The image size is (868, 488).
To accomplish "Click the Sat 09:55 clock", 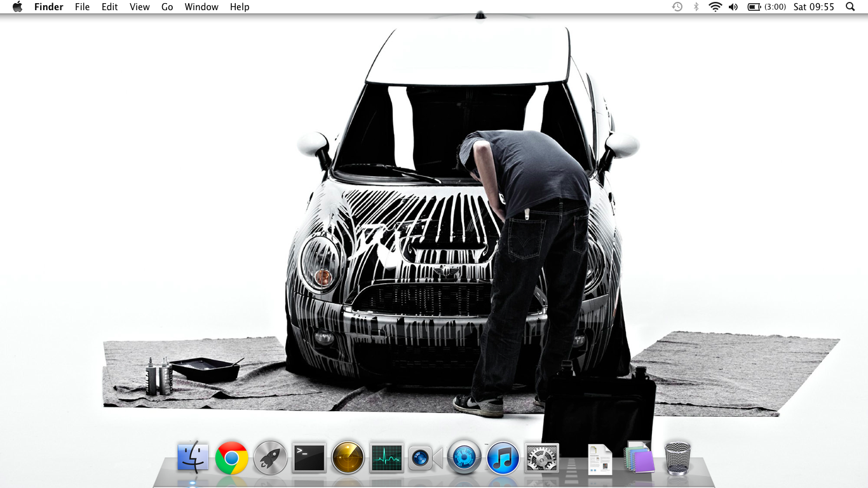I will click(x=814, y=7).
